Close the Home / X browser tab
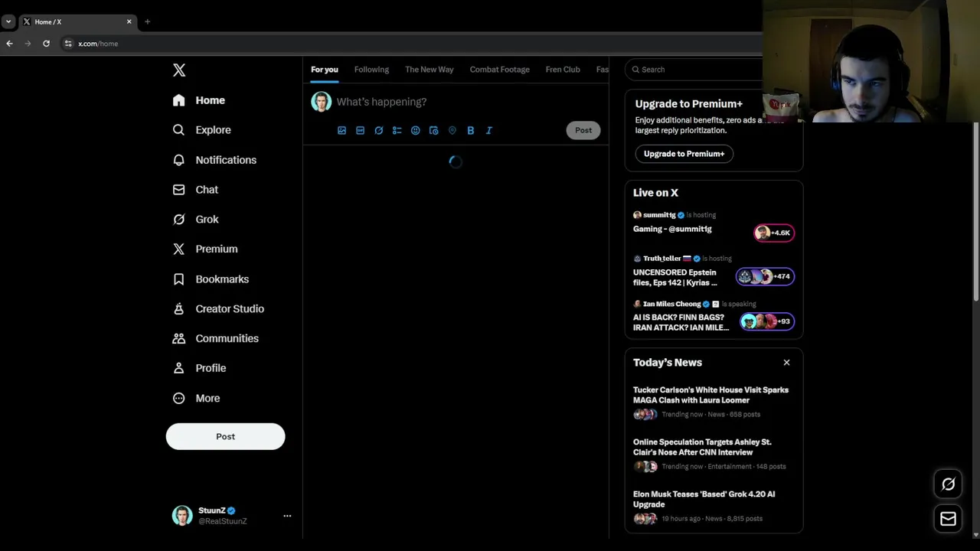This screenshot has height=551, width=980. [129, 21]
